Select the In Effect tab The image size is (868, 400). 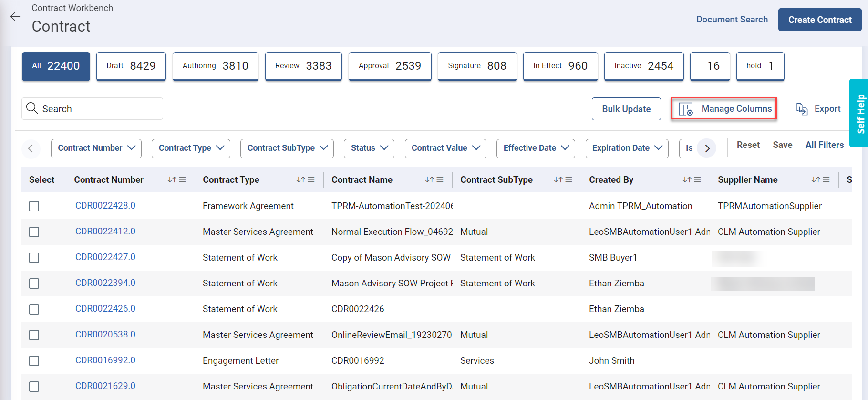pos(560,66)
